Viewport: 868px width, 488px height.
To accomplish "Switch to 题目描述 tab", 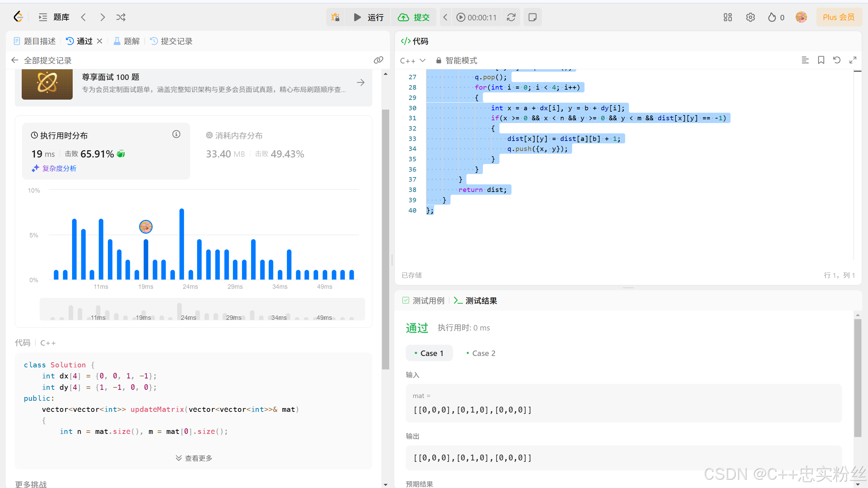I will pyautogui.click(x=34, y=41).
